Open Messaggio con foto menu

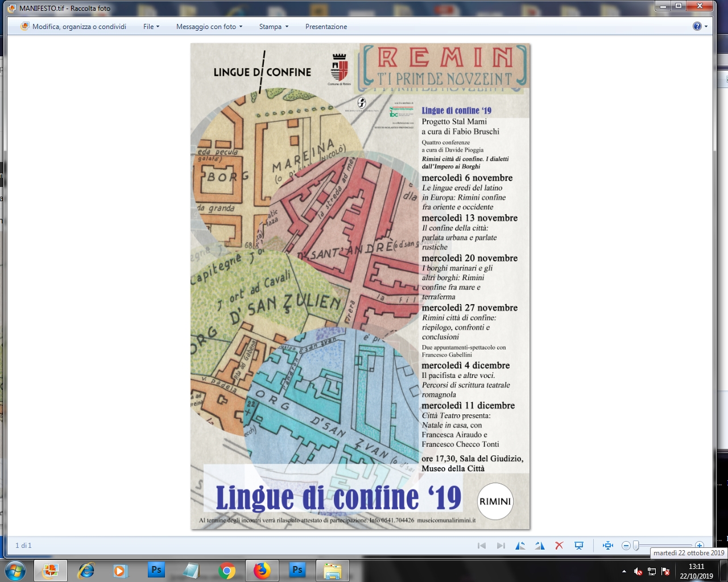[x=209, y=27]
